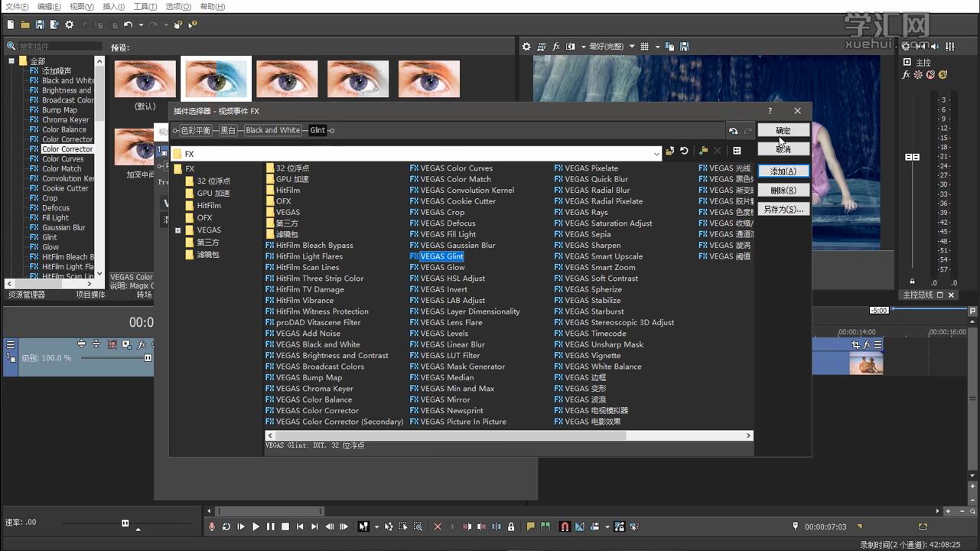Image resolution: width=980 pixels, height=551 pixels.
Task: Save snapshot to file icon above preview
Action: click(684, 47)
